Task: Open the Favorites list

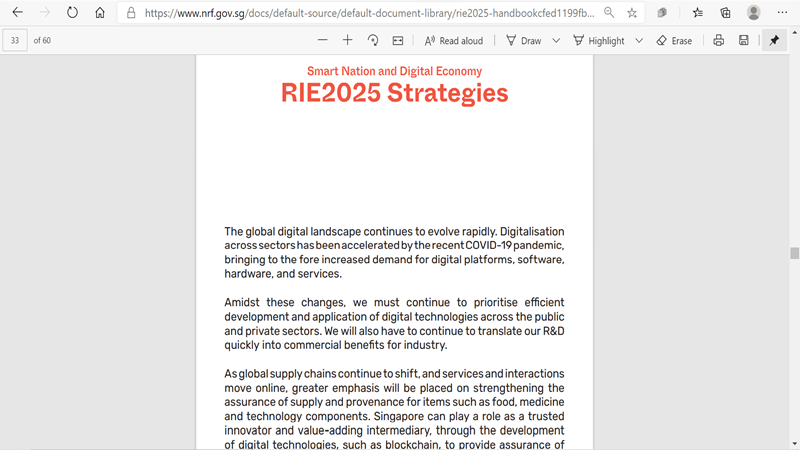Action: [x=698, y=13]
